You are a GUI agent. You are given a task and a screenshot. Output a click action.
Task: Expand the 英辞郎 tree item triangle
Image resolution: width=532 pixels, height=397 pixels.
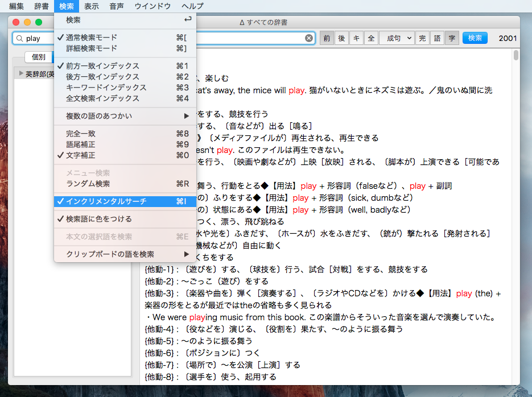coord(21,73)
